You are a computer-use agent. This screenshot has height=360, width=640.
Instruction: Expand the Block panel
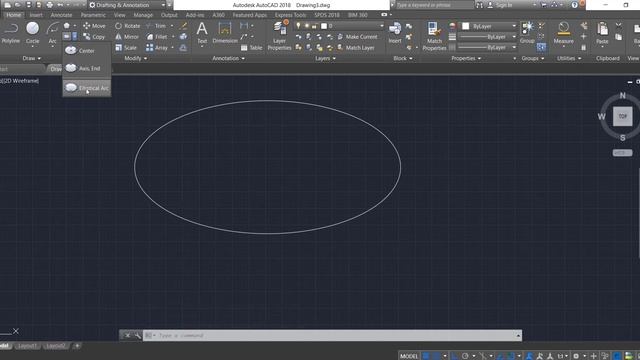[402, 58]
